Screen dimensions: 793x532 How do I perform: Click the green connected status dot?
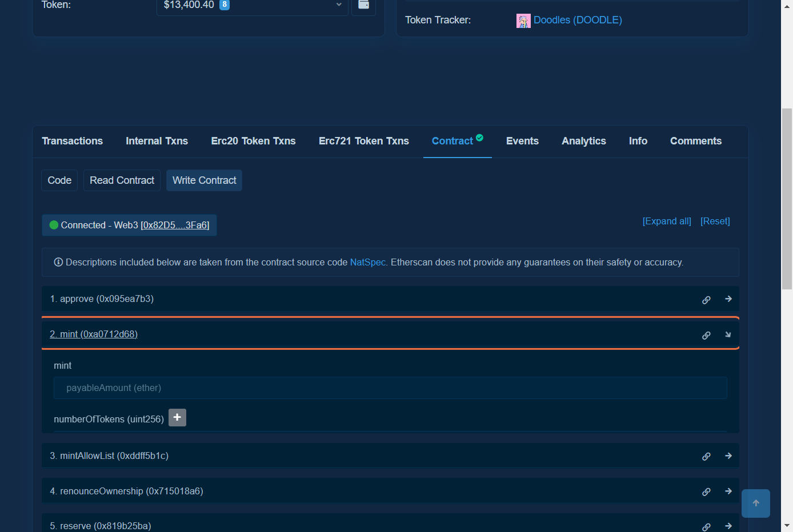(x=54, y=225)
